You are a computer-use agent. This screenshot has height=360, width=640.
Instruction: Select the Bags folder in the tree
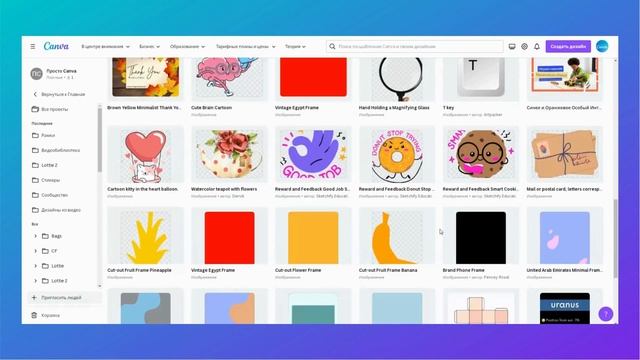(x=52, y=236)
